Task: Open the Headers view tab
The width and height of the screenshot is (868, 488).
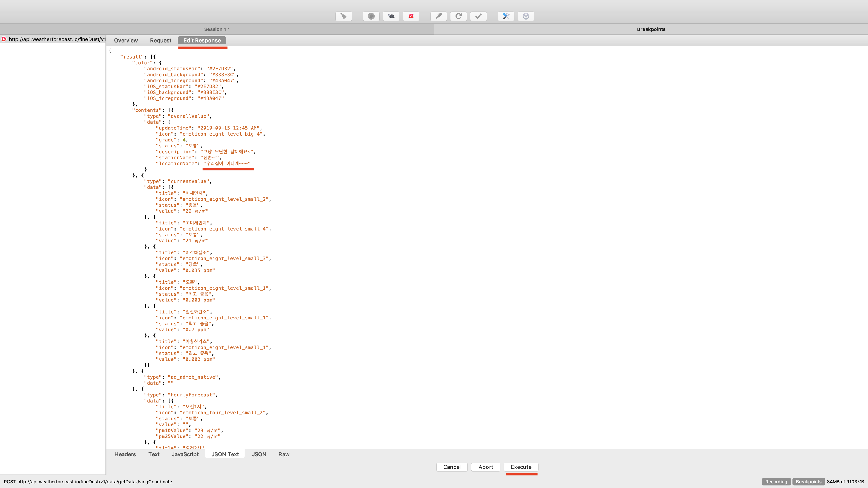Action: tap(125, 454)
